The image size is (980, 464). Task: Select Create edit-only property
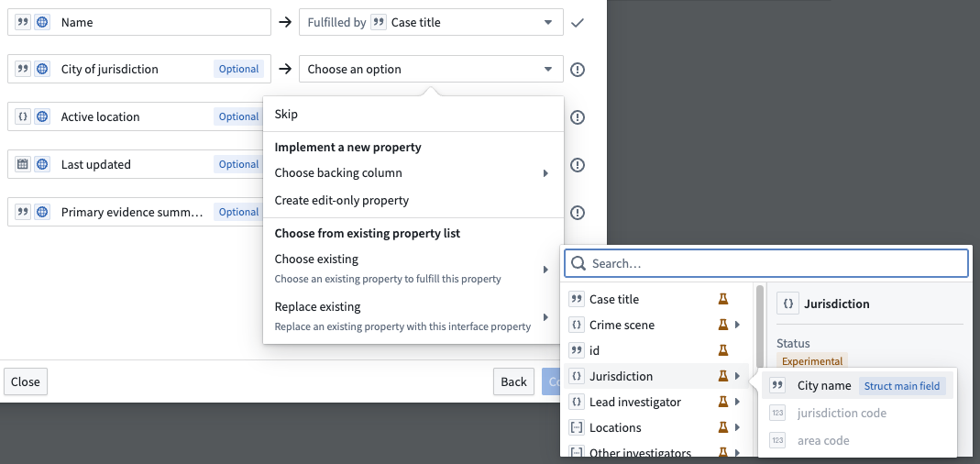pyautogui.click(x=413, y=200)
